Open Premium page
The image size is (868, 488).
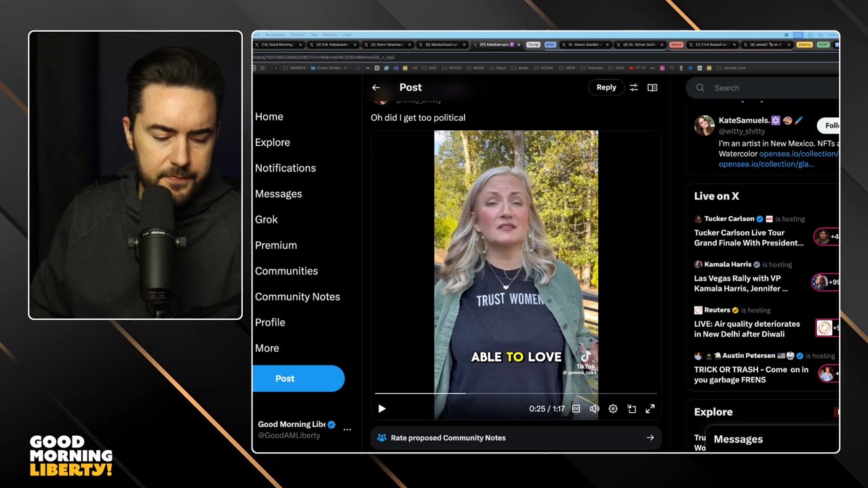pos(276,245)
